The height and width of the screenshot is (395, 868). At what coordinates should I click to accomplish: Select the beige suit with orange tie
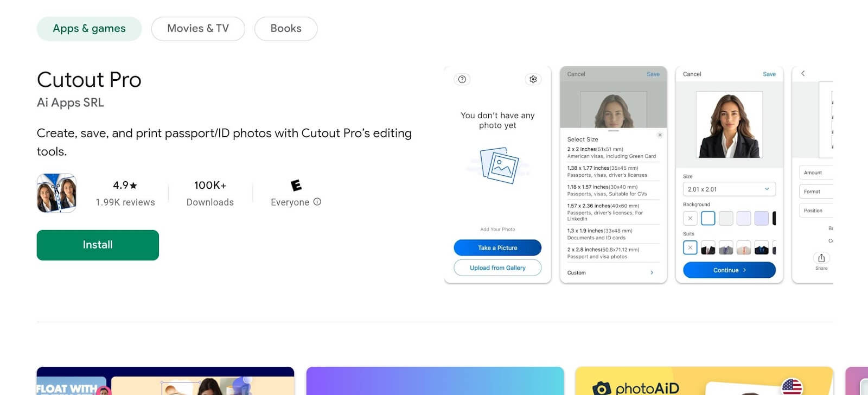click(744, 248)
